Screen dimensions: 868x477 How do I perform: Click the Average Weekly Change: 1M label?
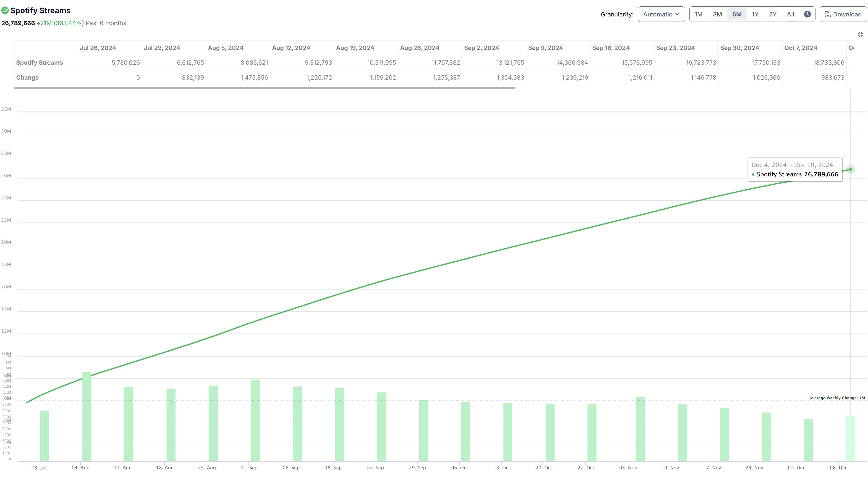[837, 398]
